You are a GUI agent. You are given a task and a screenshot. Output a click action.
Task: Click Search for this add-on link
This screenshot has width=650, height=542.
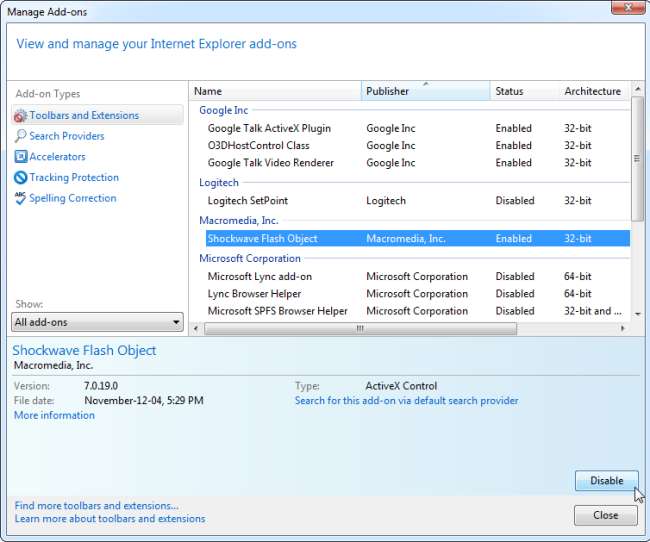tap(406, 401)
